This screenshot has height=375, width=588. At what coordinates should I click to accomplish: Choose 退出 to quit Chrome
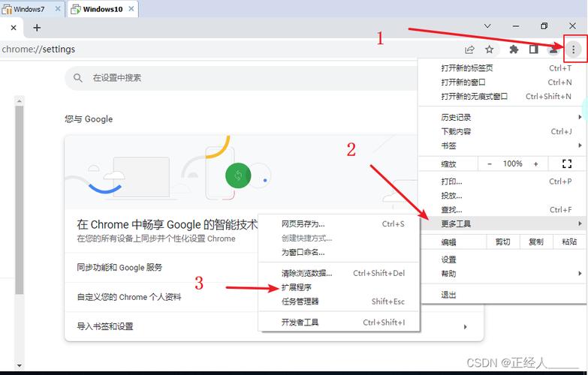(x=502, y=295)
